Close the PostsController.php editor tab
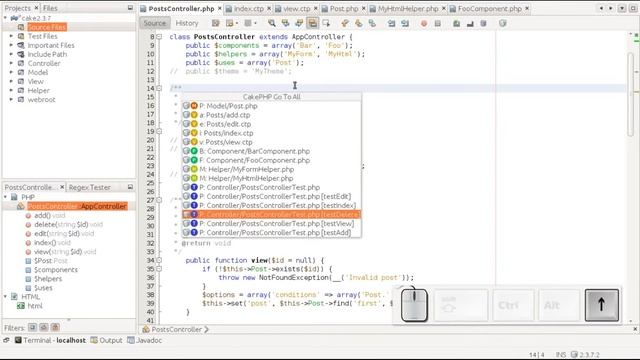The width and height of the screenshot is (640, 360). [219, 8]
